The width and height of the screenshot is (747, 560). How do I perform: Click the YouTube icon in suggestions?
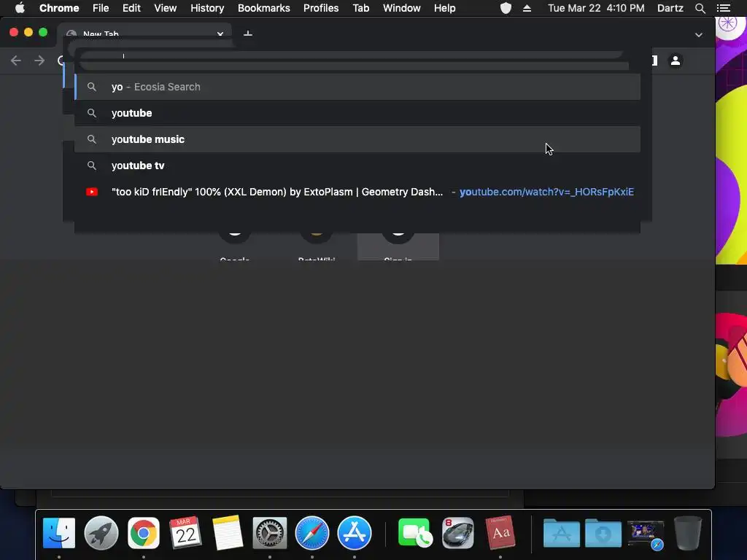92,192
